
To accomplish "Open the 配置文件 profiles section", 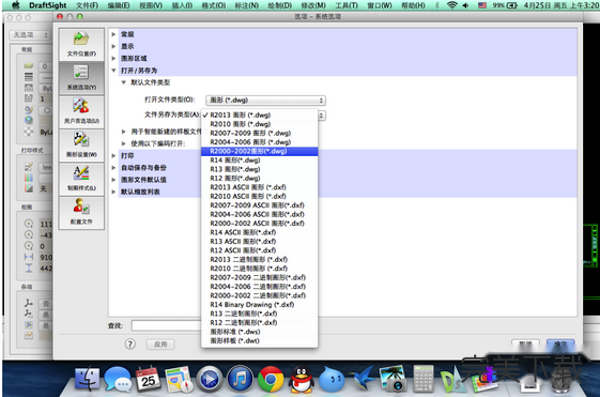I will (82, 212).
